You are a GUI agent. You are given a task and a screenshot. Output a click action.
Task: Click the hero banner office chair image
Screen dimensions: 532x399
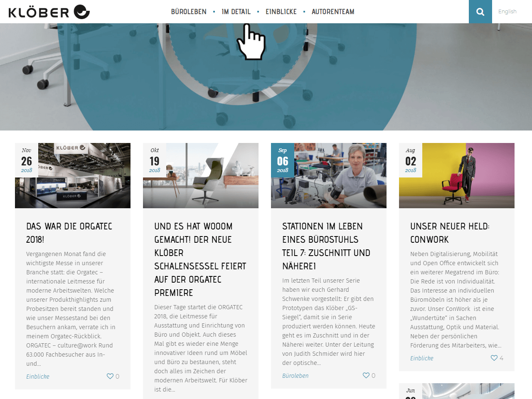[266, 77]
